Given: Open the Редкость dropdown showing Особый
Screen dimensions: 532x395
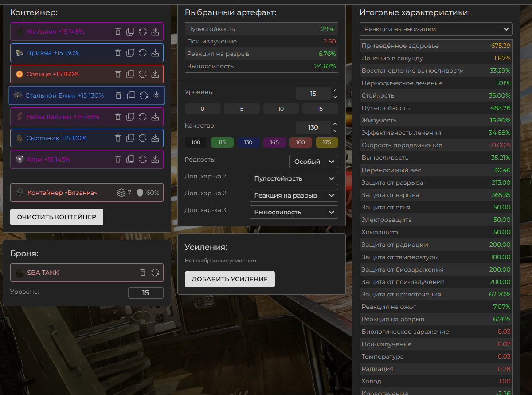Looking at the screenshot, I should click(x=314, y=162).
